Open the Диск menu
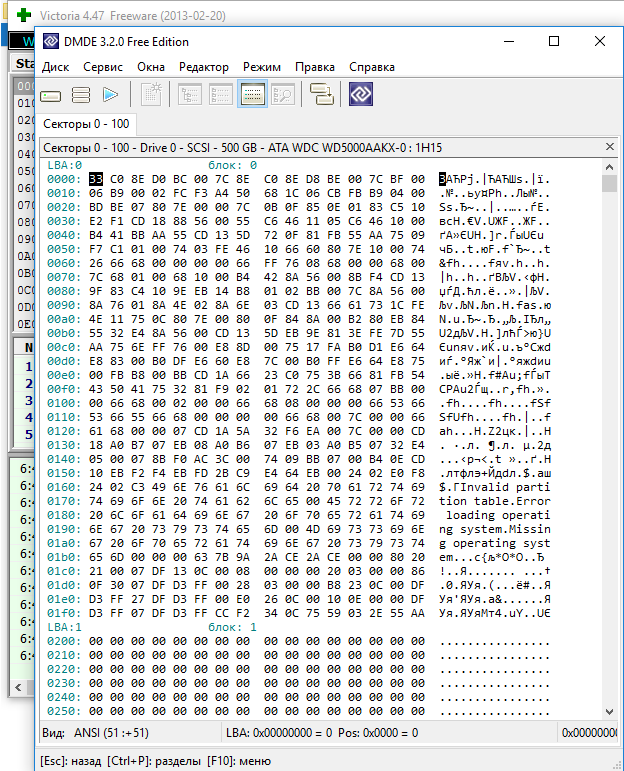Image resolution: width=624 pixels, height=771 pixels. click(x=55, y=67)
